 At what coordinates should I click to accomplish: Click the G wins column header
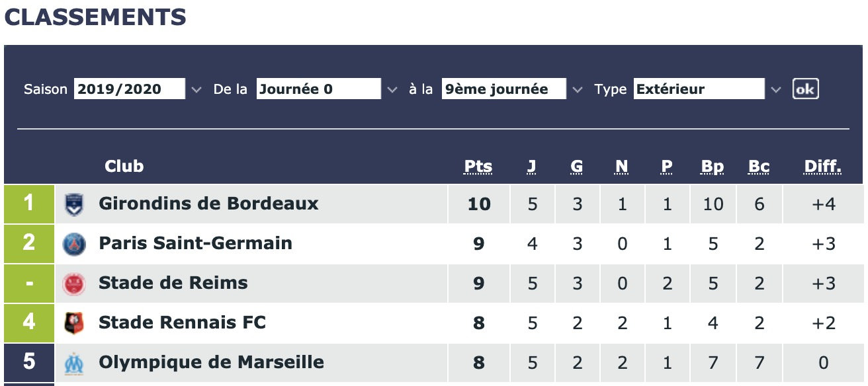pos(577,167)
